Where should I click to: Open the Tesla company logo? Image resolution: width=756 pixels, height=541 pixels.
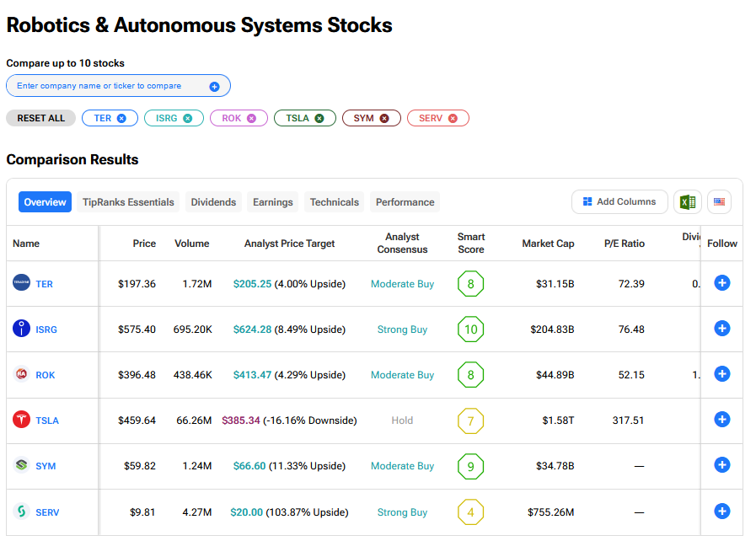[x=22, y=420]
